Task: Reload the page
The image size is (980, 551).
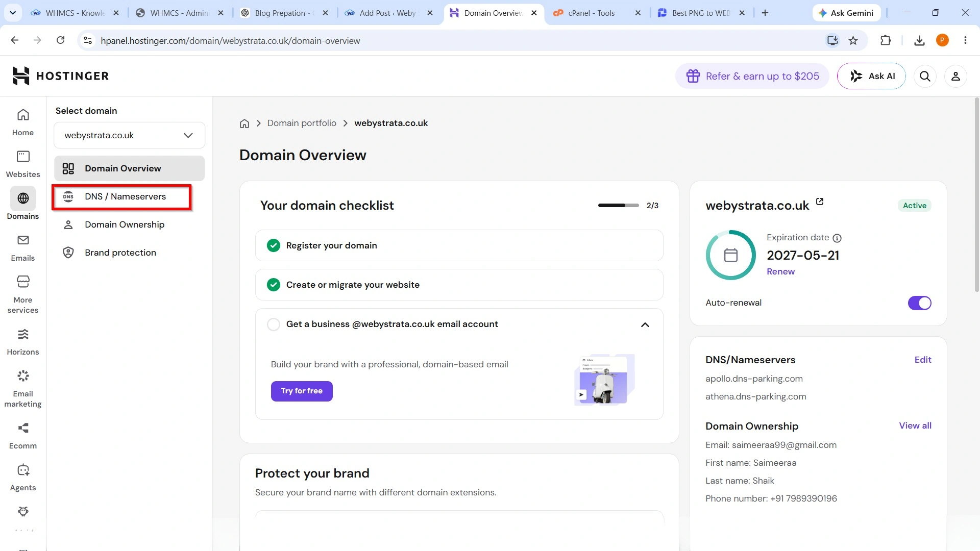Action: (60, 40)
